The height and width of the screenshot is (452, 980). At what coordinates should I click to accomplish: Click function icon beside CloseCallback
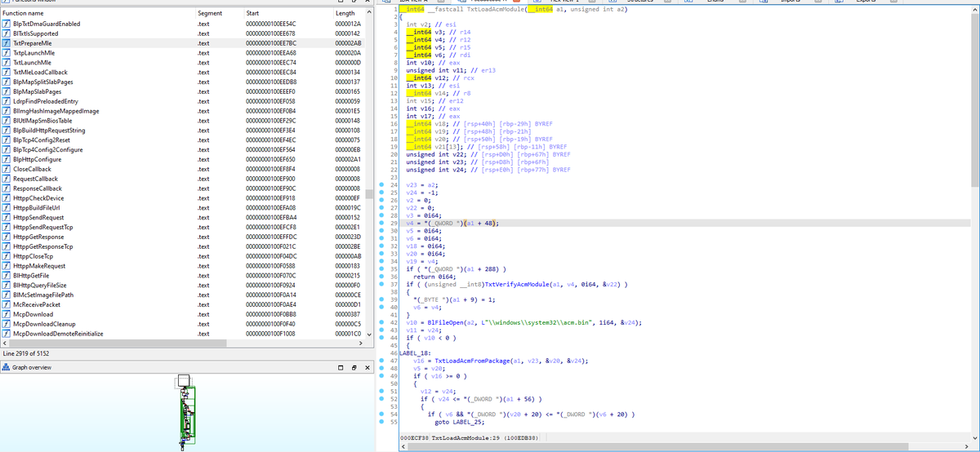tap(7, 169)
